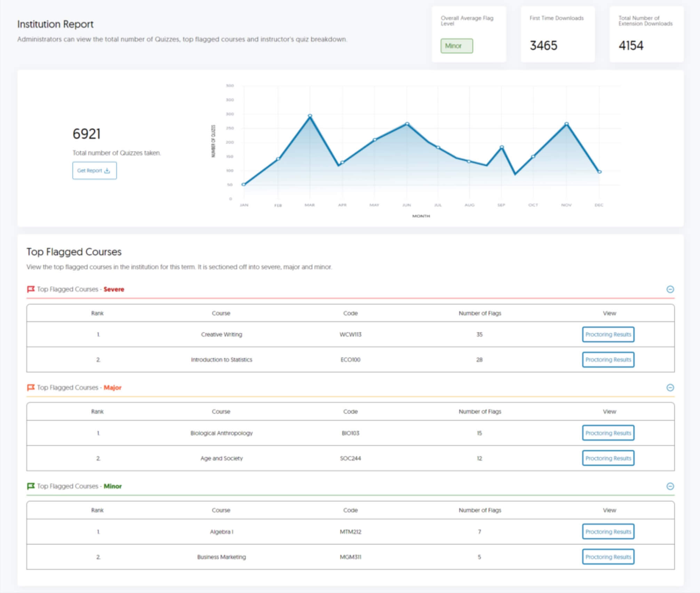Click the JAN data point on chart
The height and width of the screenshot is (593, 700).
click(x=244, y=184)
